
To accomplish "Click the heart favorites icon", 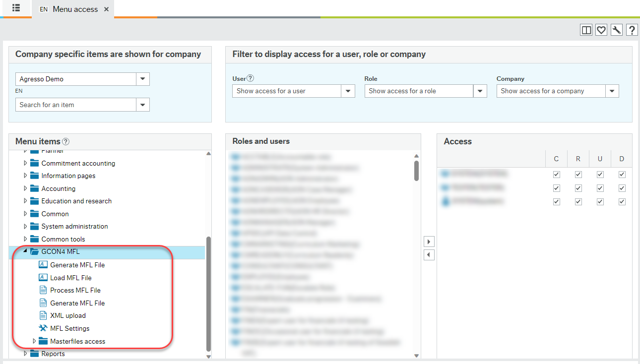I will coord(601,30).
